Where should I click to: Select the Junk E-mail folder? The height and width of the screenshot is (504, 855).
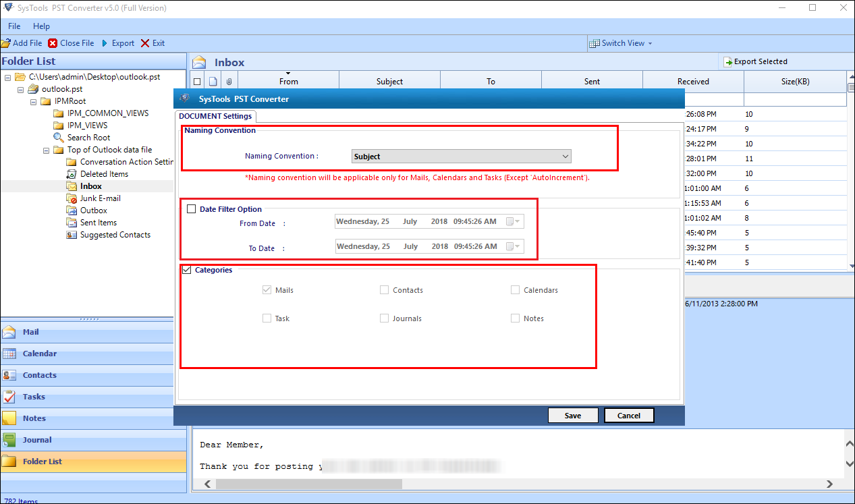coord(100,198)
